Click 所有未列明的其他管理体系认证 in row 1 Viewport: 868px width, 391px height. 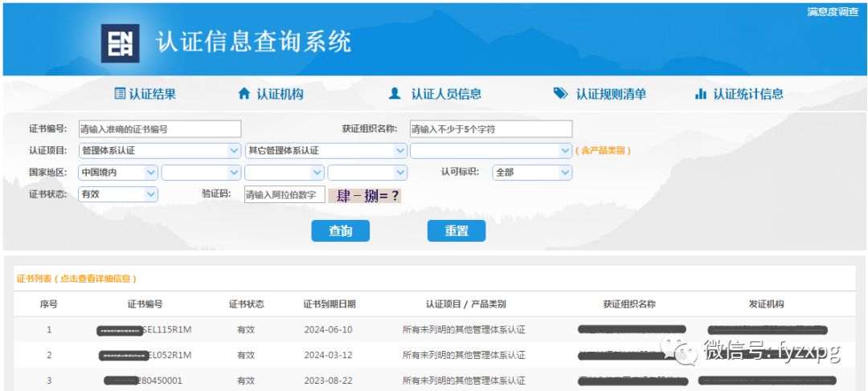[x=464, y=330]
